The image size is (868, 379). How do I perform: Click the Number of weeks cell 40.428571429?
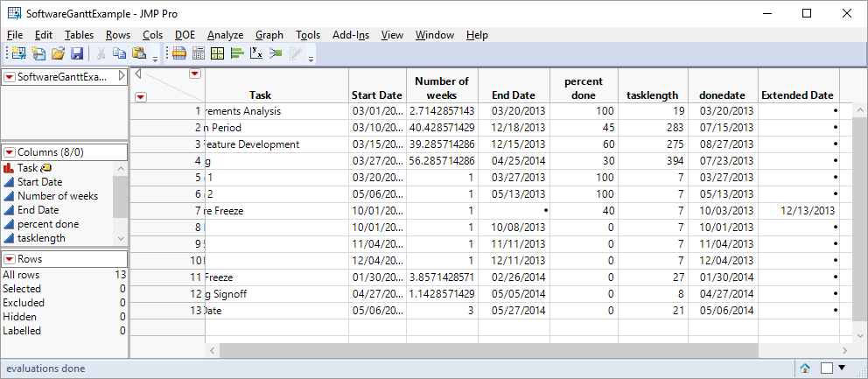click(442, 128)
